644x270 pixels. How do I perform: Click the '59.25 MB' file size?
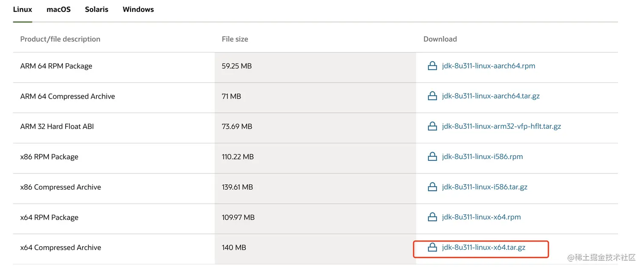coord(237,66)
